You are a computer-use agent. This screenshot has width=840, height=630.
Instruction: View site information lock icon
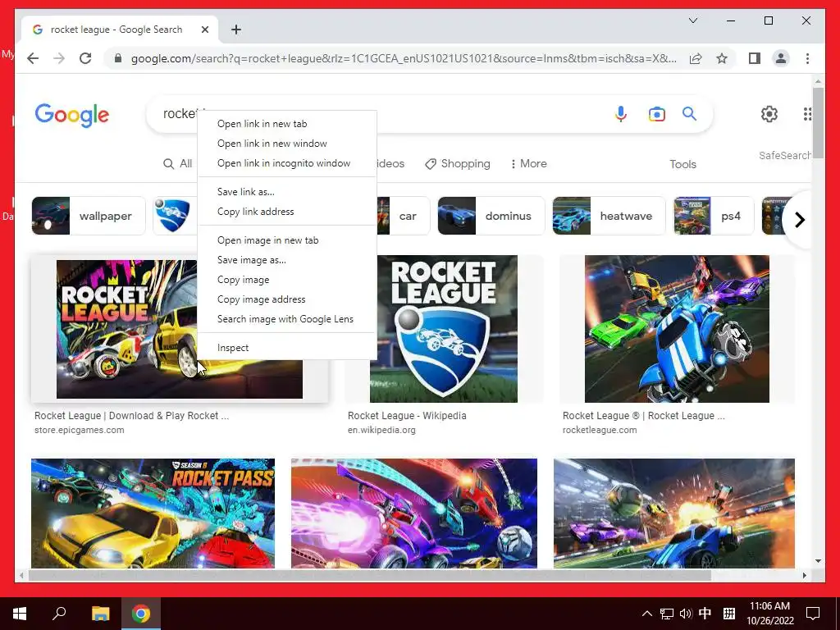coord(118,58)
